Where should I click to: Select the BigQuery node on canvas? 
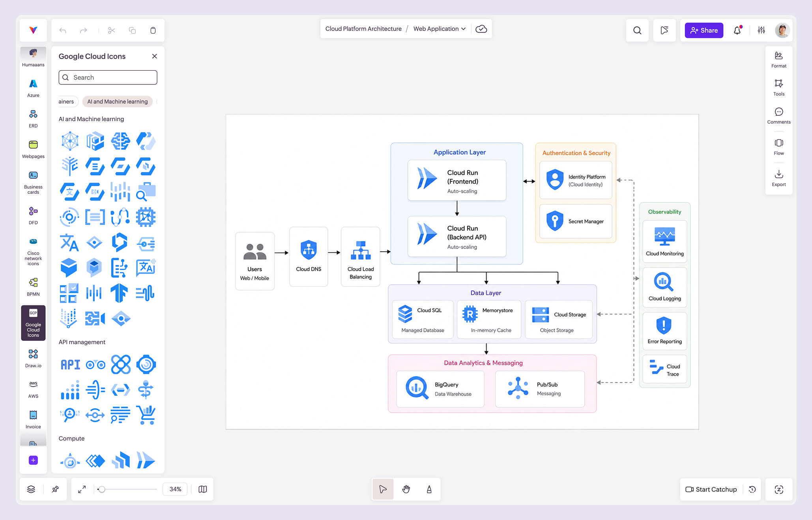point(440,389)
